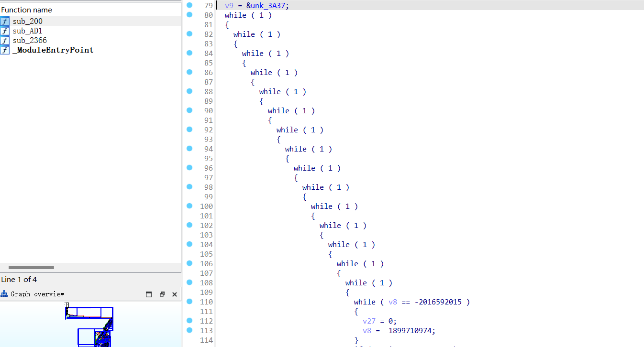Click the closing brace on line 114
The width and height of the screenshot is (644, 347).
(356, 340)
